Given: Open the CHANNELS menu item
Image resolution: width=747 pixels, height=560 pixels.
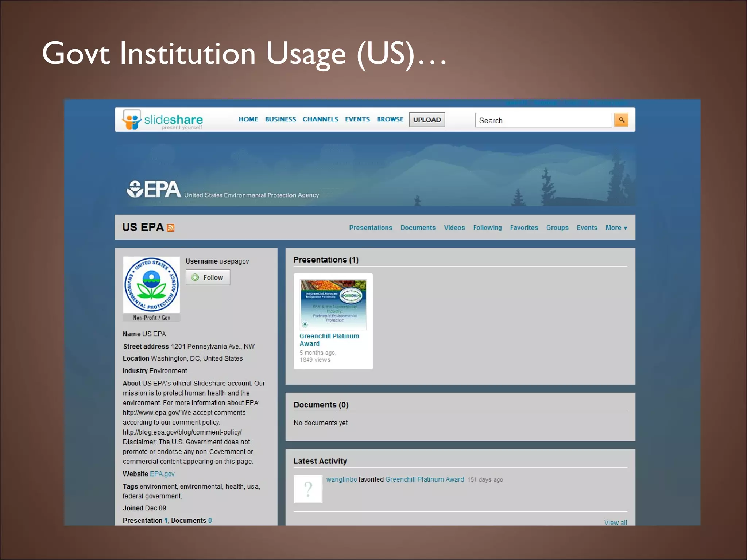Looking at the screenshot, I should point(320,119).
